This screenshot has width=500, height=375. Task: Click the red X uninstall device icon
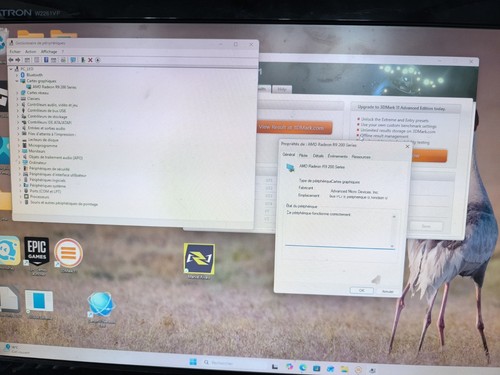pos(90,60)
